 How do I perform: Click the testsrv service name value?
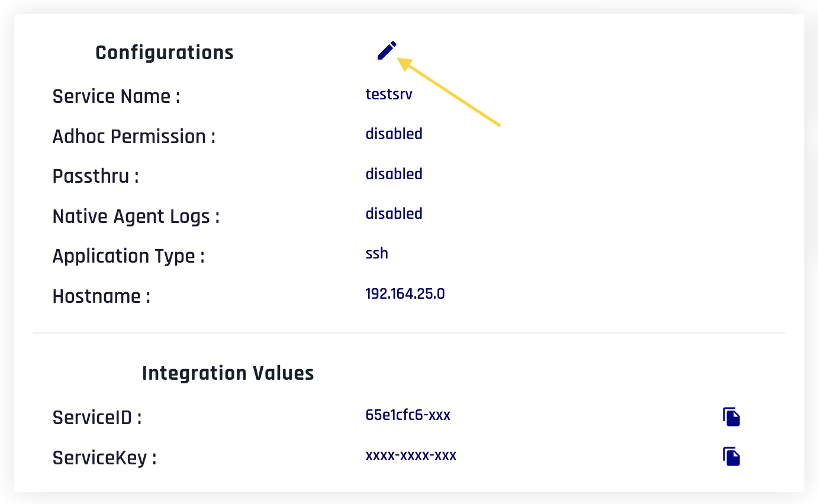point(389,94)
